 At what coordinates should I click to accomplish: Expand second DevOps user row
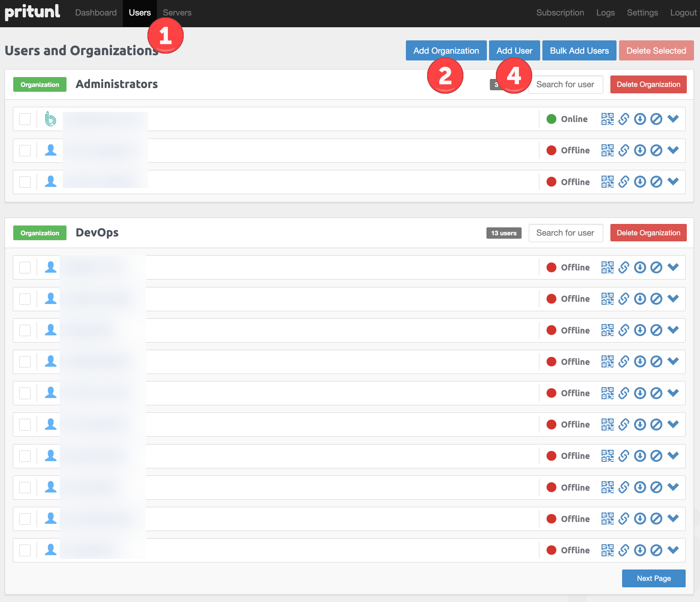click(x=673, y=298)
